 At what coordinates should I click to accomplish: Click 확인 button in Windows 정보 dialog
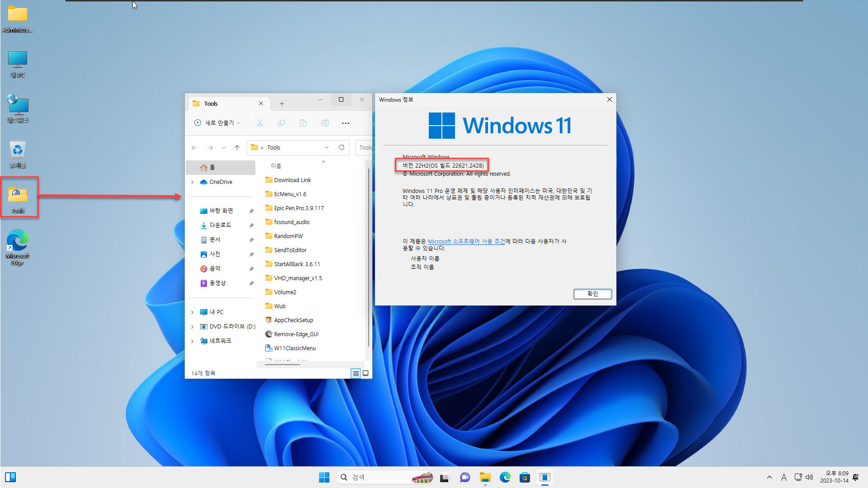coord(592,294)
